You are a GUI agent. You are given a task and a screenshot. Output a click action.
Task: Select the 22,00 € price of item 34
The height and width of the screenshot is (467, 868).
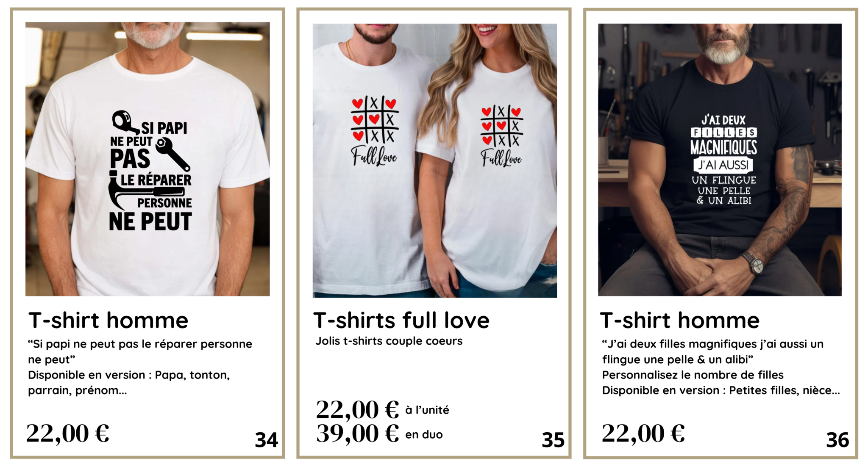(68, 434)
